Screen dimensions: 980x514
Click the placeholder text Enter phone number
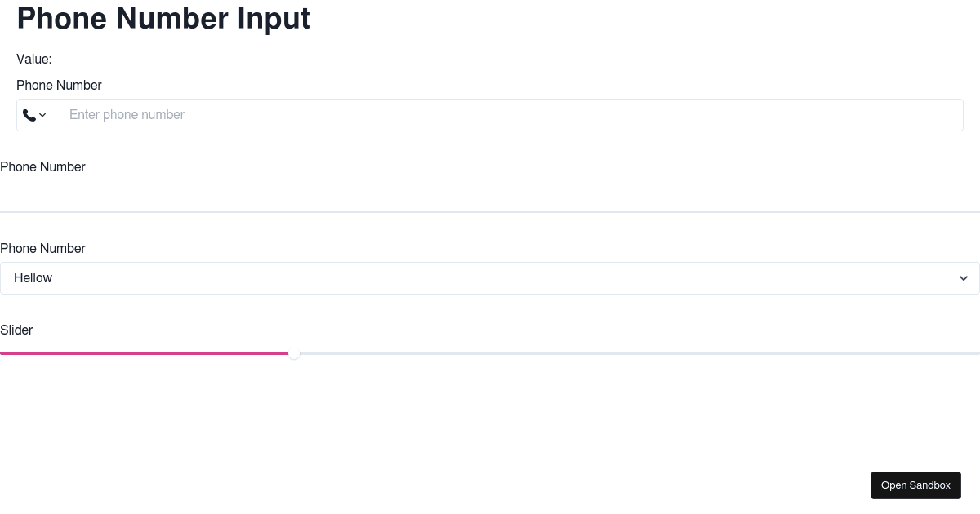127,115
